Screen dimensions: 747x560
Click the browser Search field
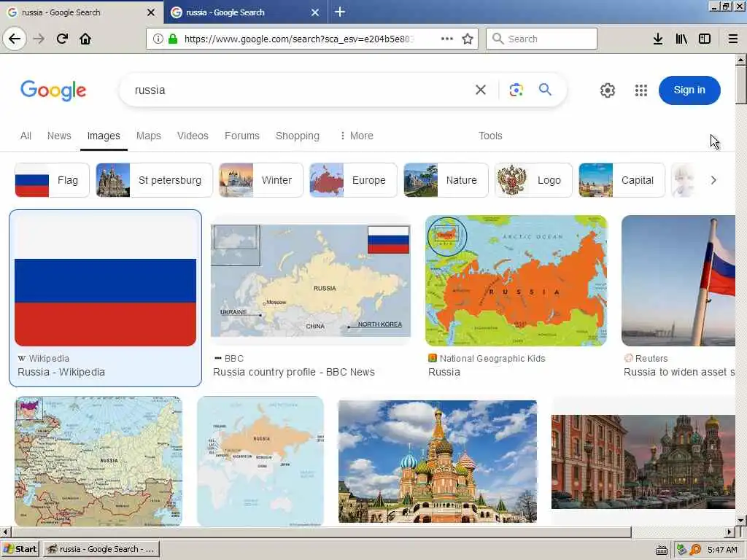pyautogui.click(x=541, y=39)
